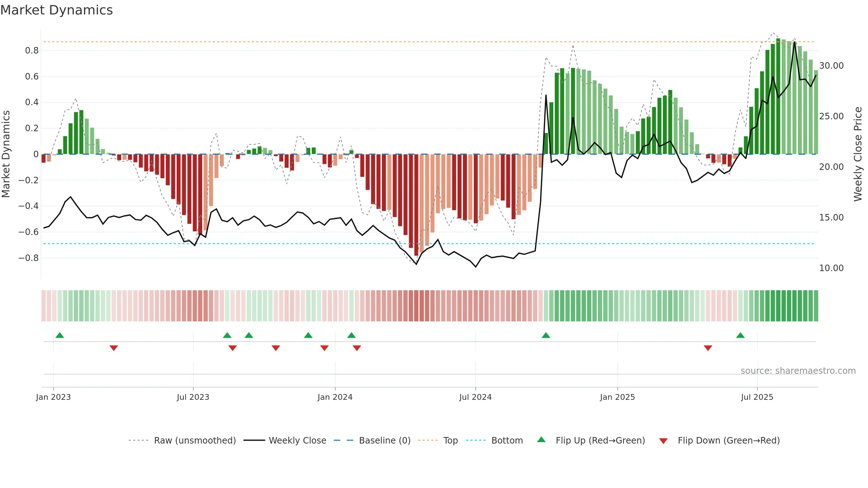Viewport: 868px width, 488px height.
Task: Click the Weekly Close Price axis title
Action: pos(858,154)
